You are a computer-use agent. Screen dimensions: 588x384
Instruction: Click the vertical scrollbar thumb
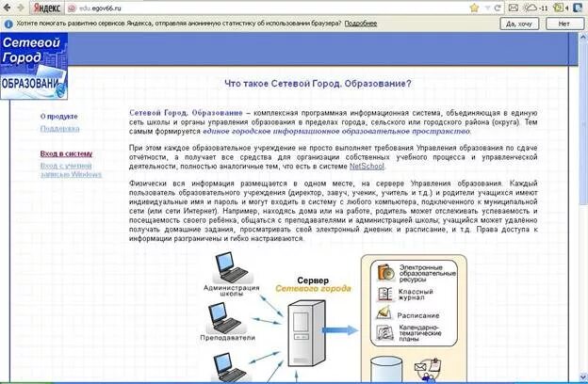pos(583,123)
